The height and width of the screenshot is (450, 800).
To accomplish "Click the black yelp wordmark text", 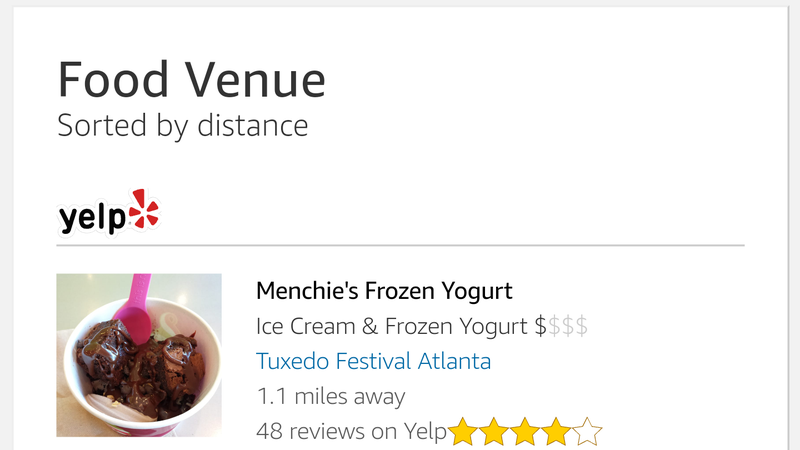I will pos(92,218).
